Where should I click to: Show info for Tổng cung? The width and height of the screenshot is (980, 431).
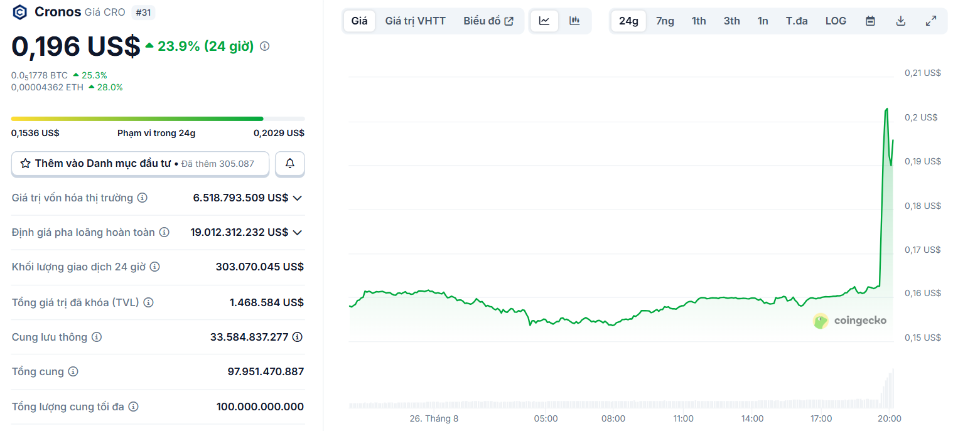click(x=73, y=372)
